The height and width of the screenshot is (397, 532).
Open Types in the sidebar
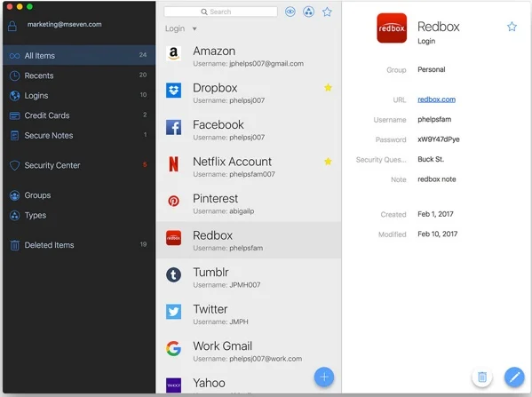click(79, 215)
